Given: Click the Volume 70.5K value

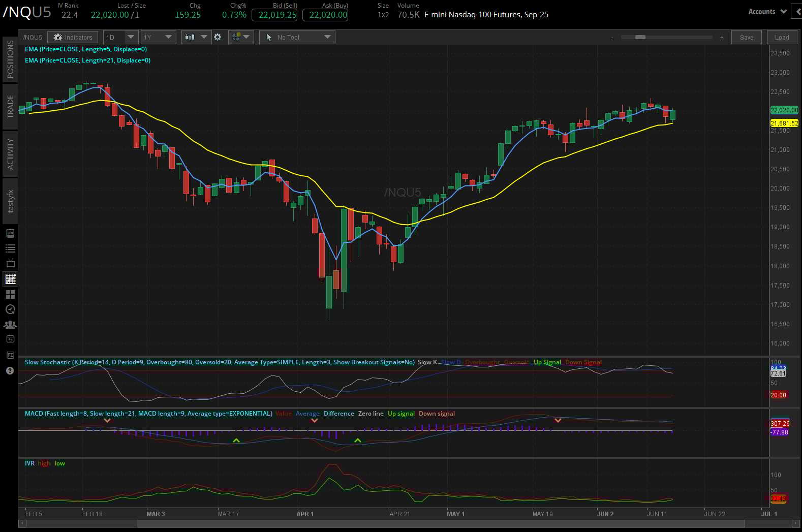Looking at the screenshot, I should [408, 15].
